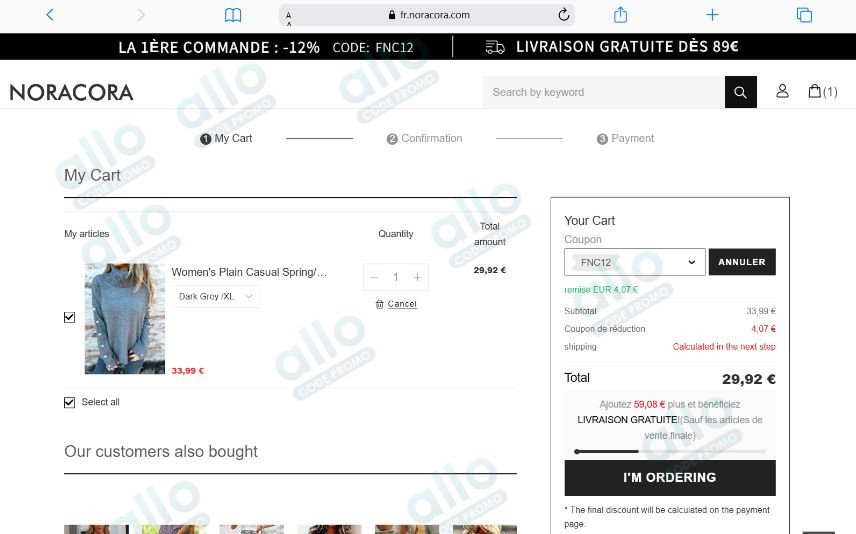Click the Calculated in the next step text
The image size is (856, 534).
coord(724,346)
